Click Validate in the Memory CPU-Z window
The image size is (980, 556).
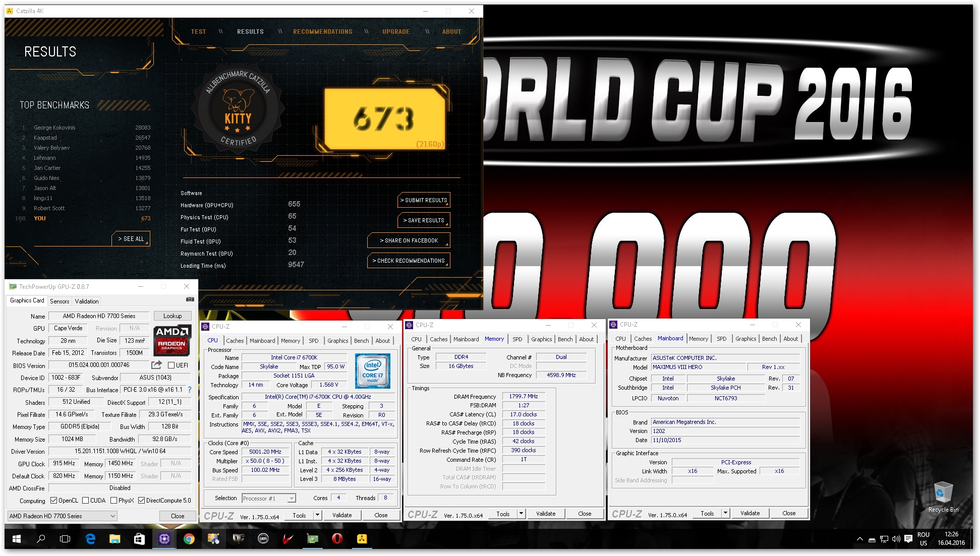point(546,514)
